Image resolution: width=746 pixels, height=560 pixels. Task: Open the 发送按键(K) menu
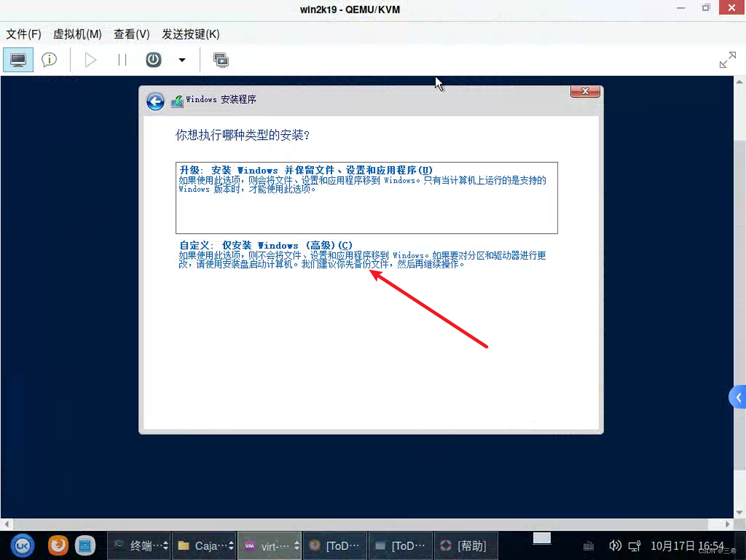(191, 34)
